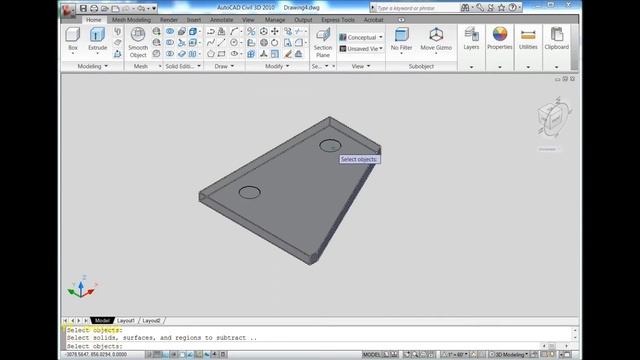Open the Annotate ribbon tab
The image size is (640, 360).
(x=222, y=20)
